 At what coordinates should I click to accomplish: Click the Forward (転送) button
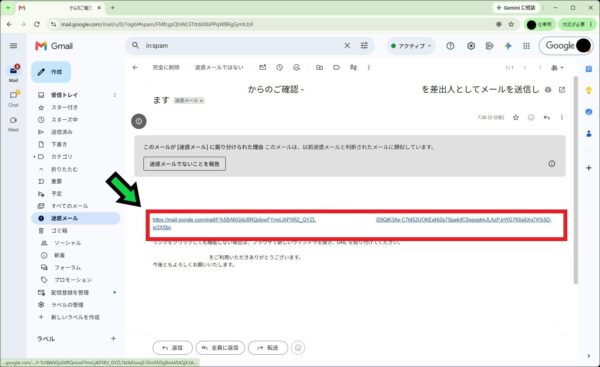tap(268, 348)
